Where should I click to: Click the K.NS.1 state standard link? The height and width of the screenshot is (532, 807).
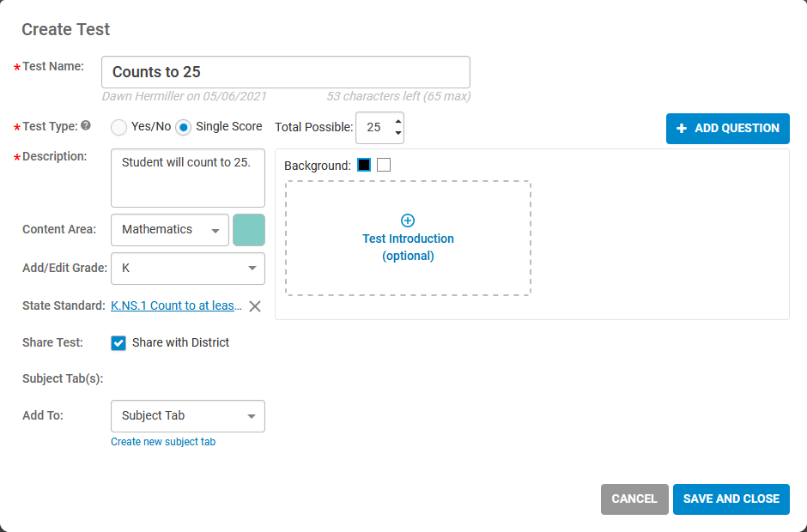pos(177,305)
